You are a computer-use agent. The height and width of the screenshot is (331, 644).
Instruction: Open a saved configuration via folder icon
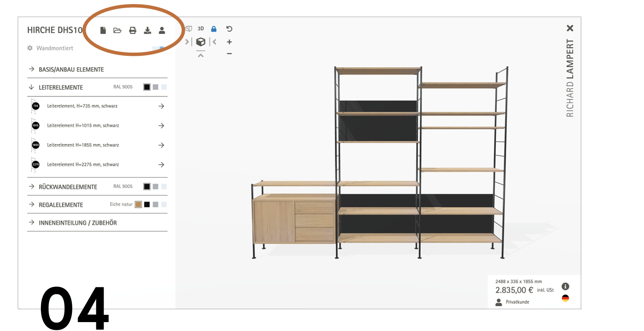pos(117,30)
